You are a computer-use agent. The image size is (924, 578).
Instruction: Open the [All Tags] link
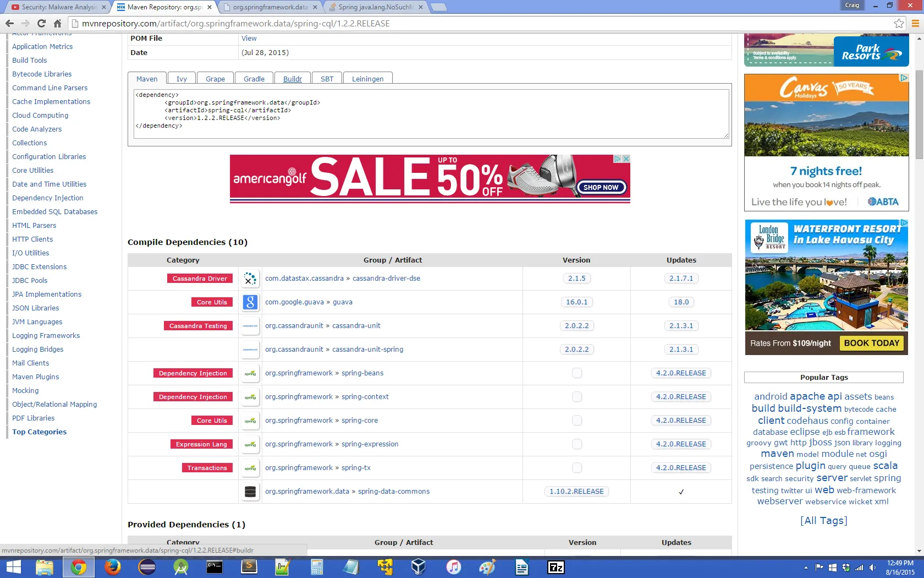823,520
